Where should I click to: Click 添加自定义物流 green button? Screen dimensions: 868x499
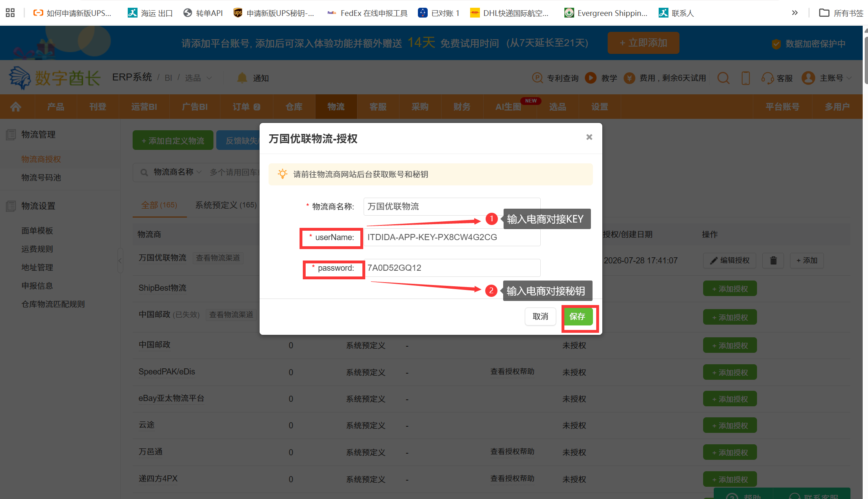tap(173, 140)
